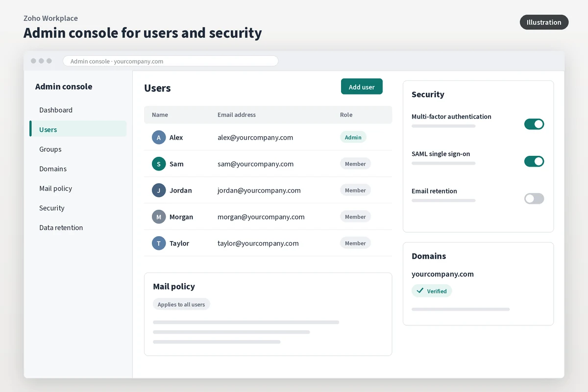Click Sam's green avatar icon

(x=159, y=164)
